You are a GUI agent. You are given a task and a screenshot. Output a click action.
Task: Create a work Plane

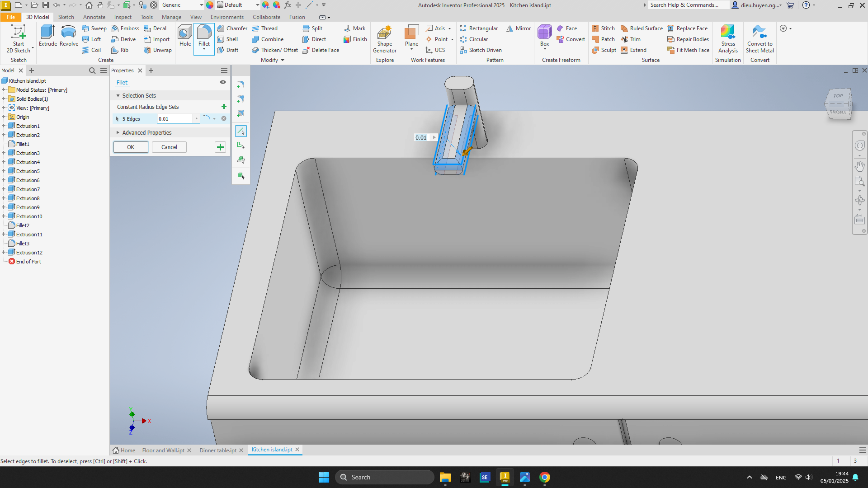point(411,36)
